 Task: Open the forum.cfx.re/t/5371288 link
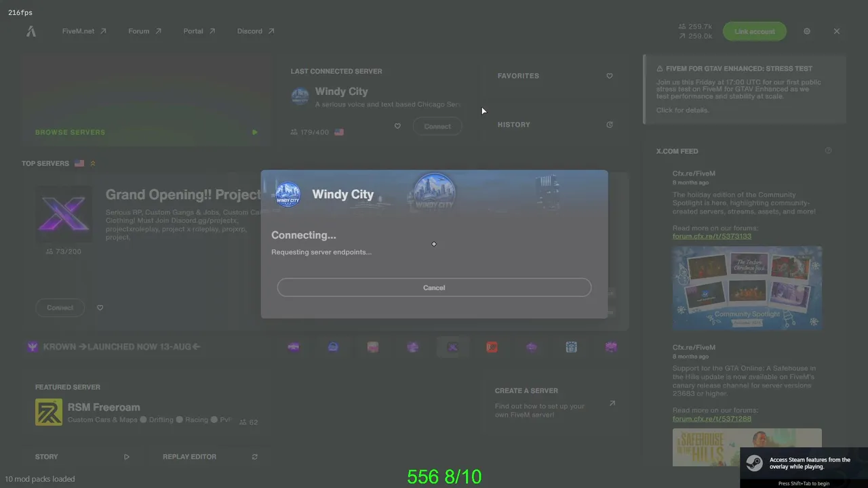click(x=712, y=419)
